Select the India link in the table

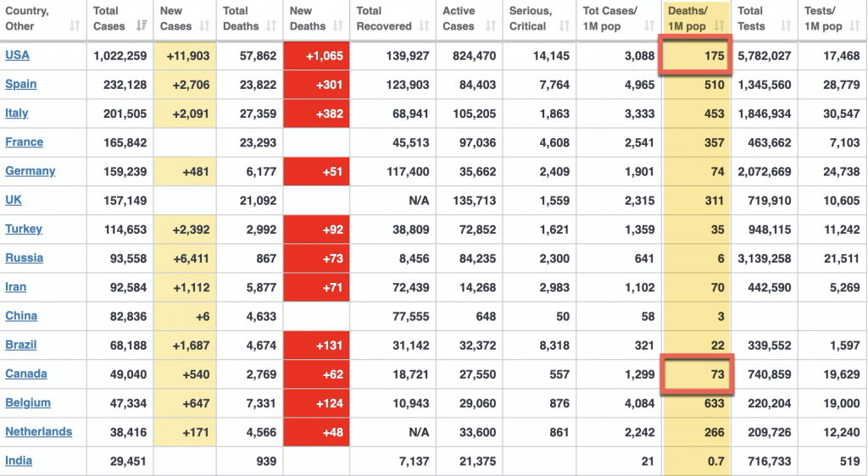pyautogui.click(x=19, y=460)
